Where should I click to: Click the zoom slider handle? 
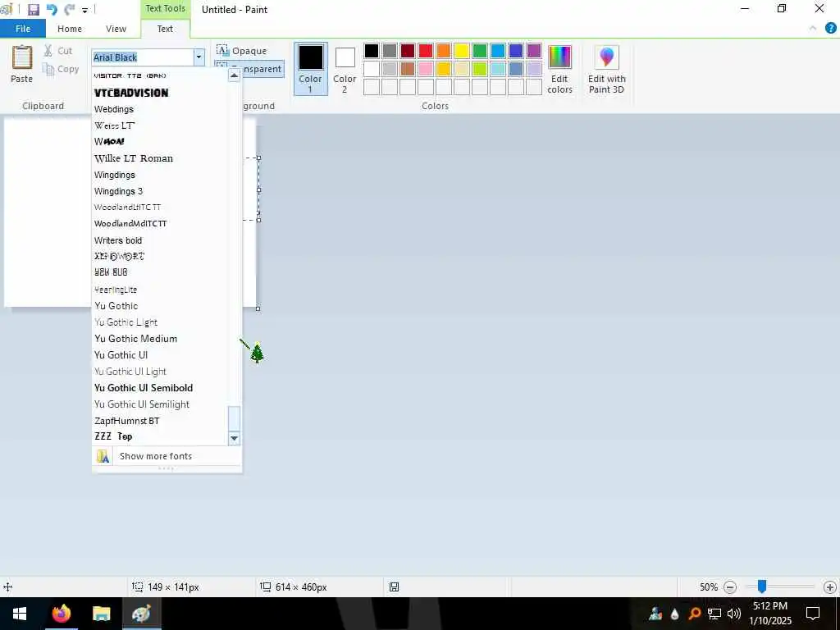pos(761,587)
